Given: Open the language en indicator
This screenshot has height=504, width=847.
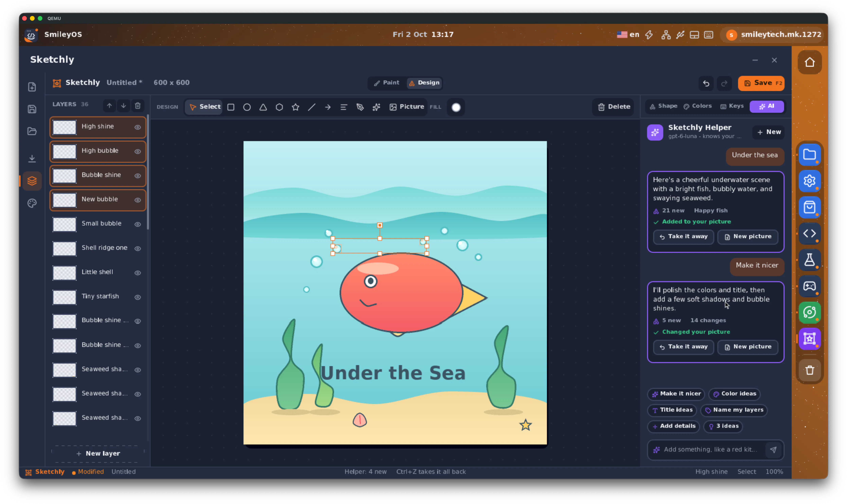Looking at the screenshot, I should click(628, 35).
